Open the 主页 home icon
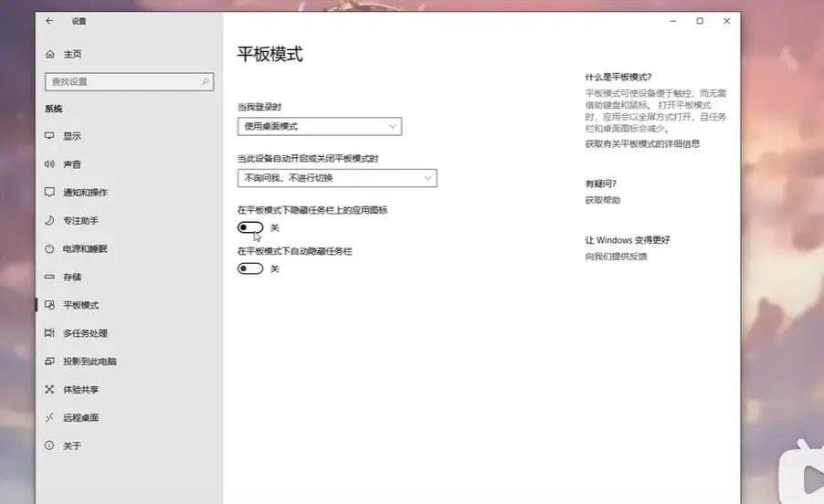The height and width of the screenshot is (504, 824). pyautogui.click(x=50, y=54)
